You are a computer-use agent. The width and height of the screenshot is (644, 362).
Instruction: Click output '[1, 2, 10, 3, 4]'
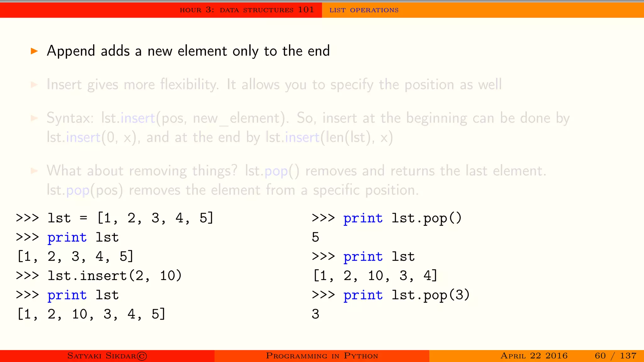[x=375, y=276]
